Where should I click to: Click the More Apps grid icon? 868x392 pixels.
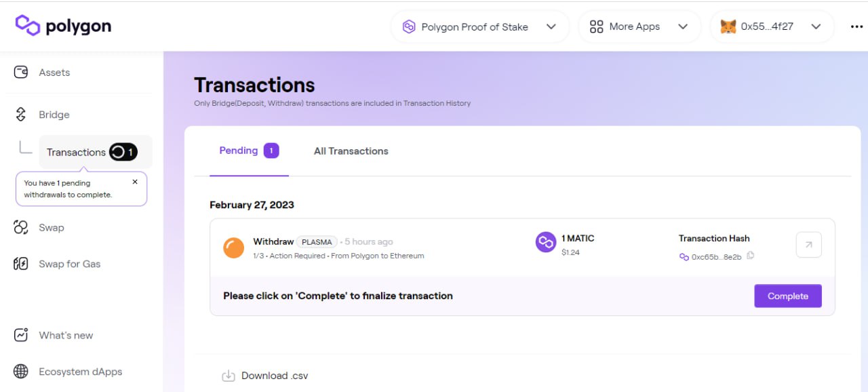coord(597,27)
